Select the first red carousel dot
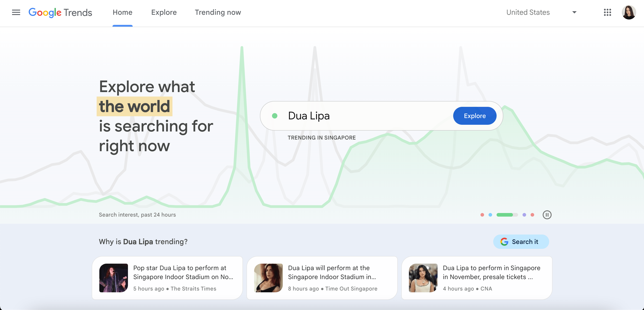Screen dimensions: 644x310 point(482,215)
